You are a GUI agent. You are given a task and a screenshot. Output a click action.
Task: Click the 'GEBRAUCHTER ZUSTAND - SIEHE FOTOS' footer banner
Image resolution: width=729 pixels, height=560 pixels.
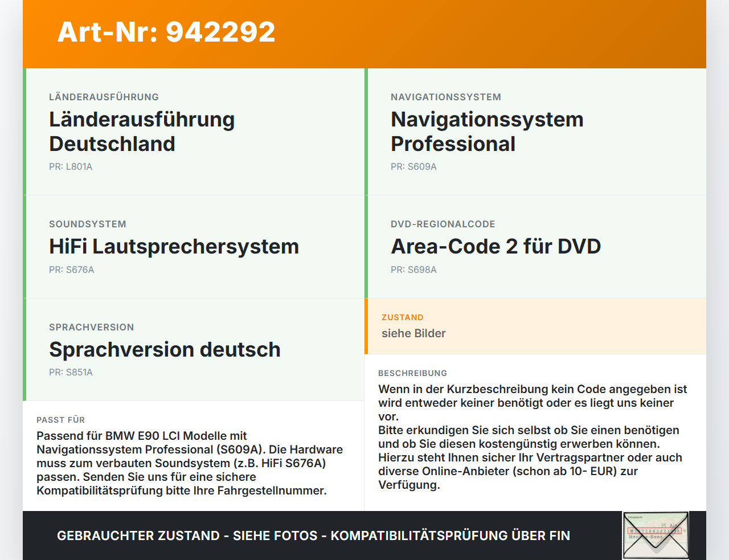(313, 536)
